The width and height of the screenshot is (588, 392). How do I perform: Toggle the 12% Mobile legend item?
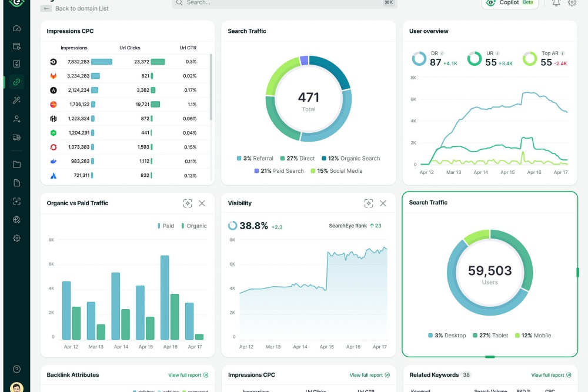[533, 336]
